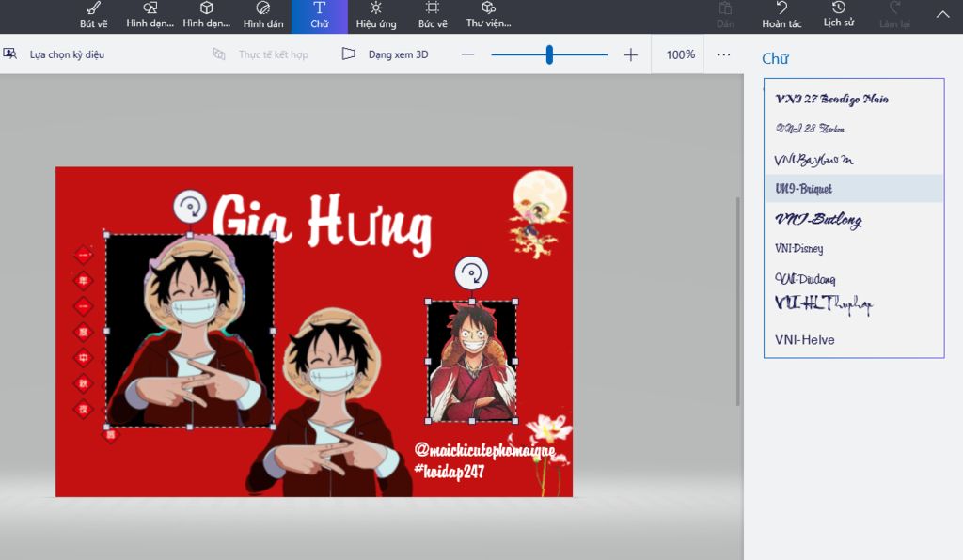Select the black-background masked Luffy image
The height and width of the screenshot is (560, 963).
pos(190,331)
